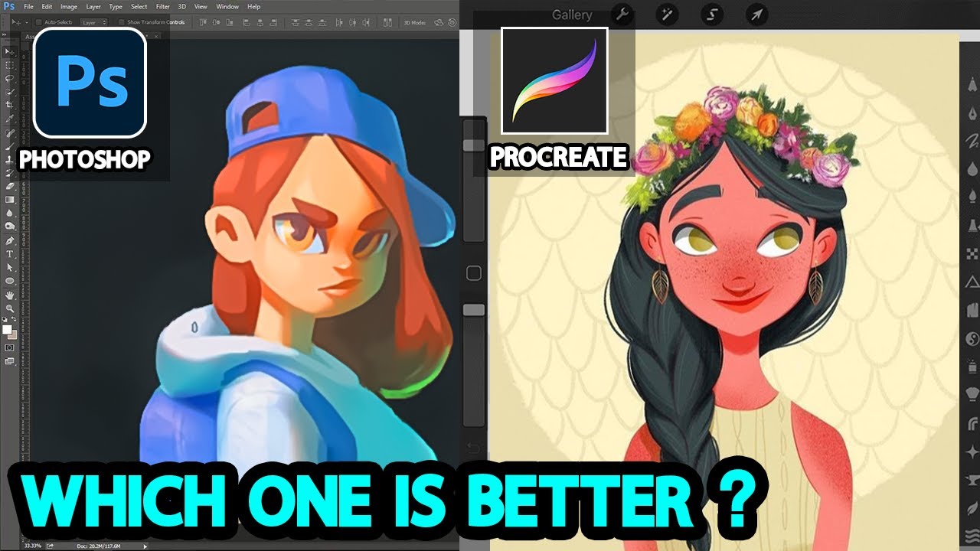Open the Auto-Select Layer dropdown
This screenshot has height=551, width=980.
pos(94,22)
